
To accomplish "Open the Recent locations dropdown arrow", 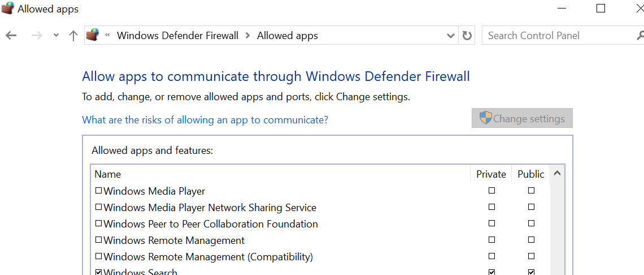I will [x=55, y=36].
